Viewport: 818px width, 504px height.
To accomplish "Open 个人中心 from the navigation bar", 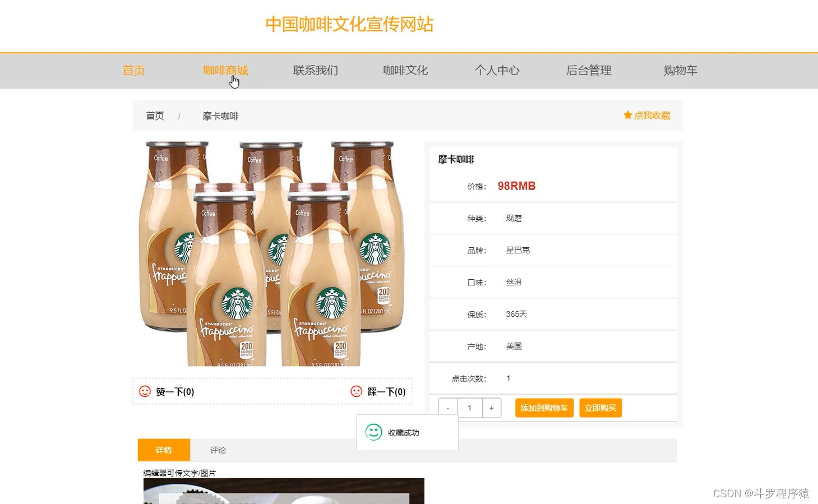I will [497, 71].
